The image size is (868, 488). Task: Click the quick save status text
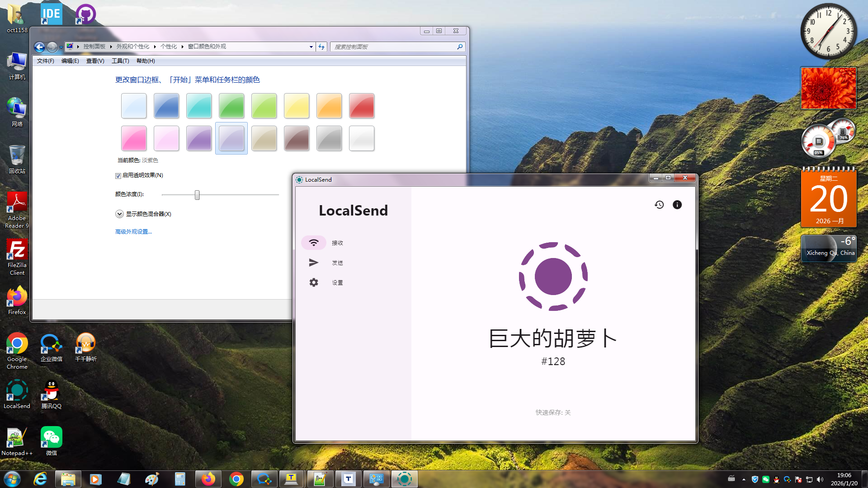point(553,413)
